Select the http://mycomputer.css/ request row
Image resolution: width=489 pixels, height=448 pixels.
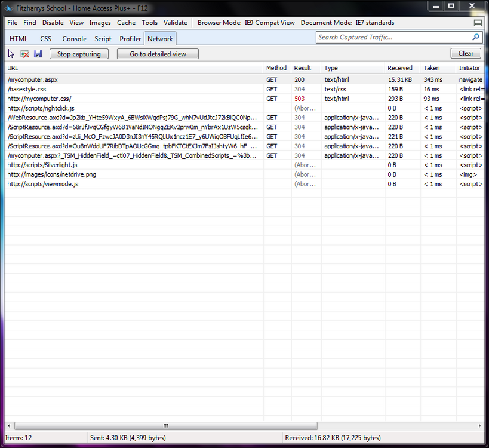[x=245, y=99]
